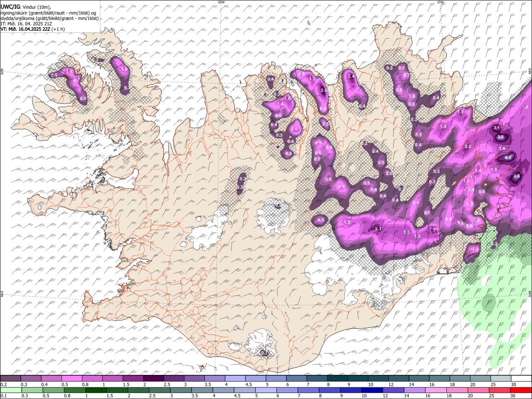The height and width of the screenshot is (399, 532).
Task: Select the light green rain swatch between 0.1 and 0.3
Action: pos(10,390)
